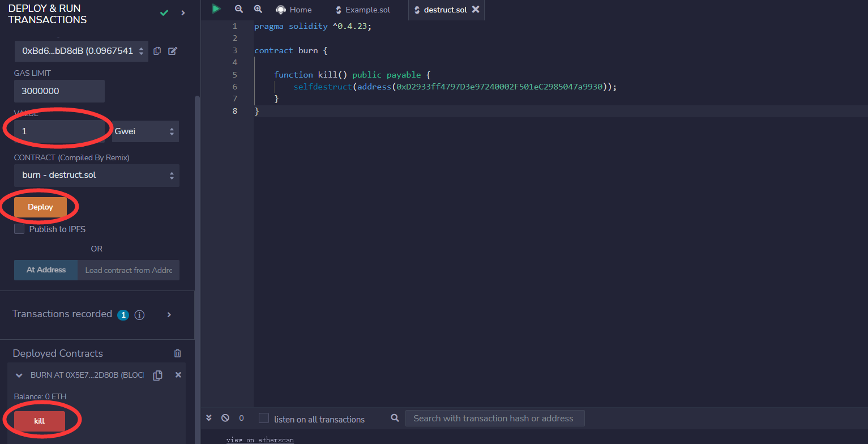The width and height of the screenshot is (868, 444).
Task: Open the view on etherscan link
Action: (260, 440)
